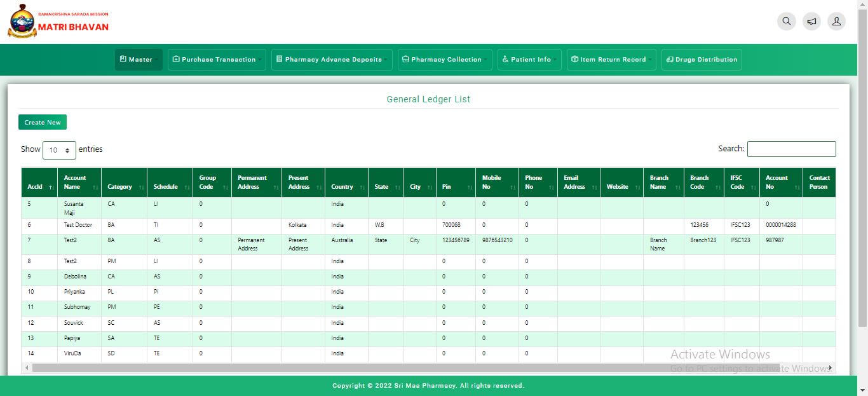The height and width of the screenshot is (396, 868).
Task: Sort table by Website column
Action: click(621, 182)
